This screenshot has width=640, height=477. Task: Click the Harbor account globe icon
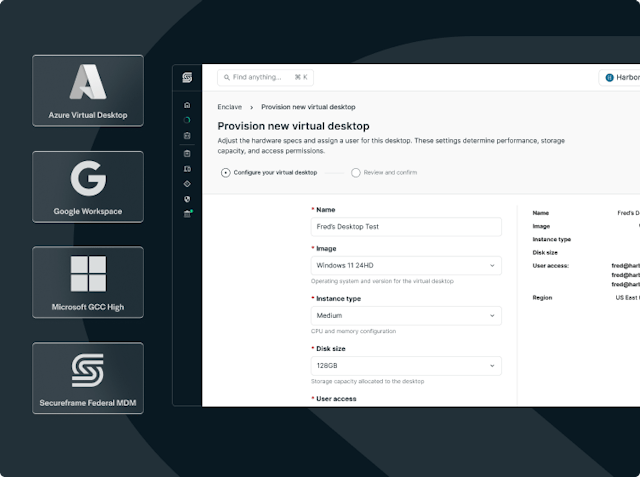609,78
